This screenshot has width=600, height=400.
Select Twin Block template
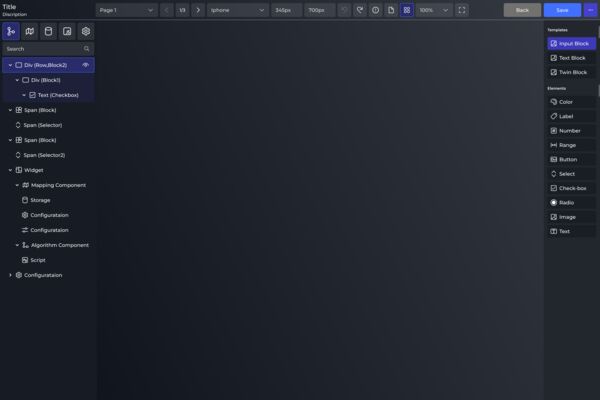click(x=571, y=72)
